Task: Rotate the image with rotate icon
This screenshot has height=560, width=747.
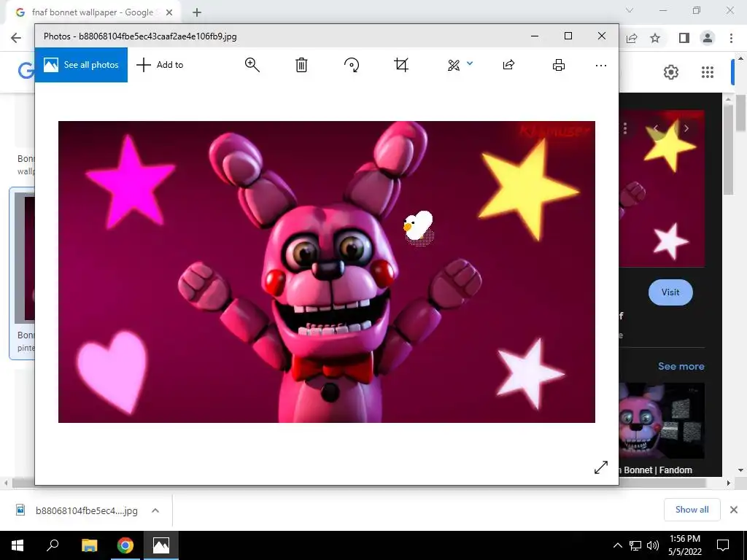Action: tap(352, 65)
